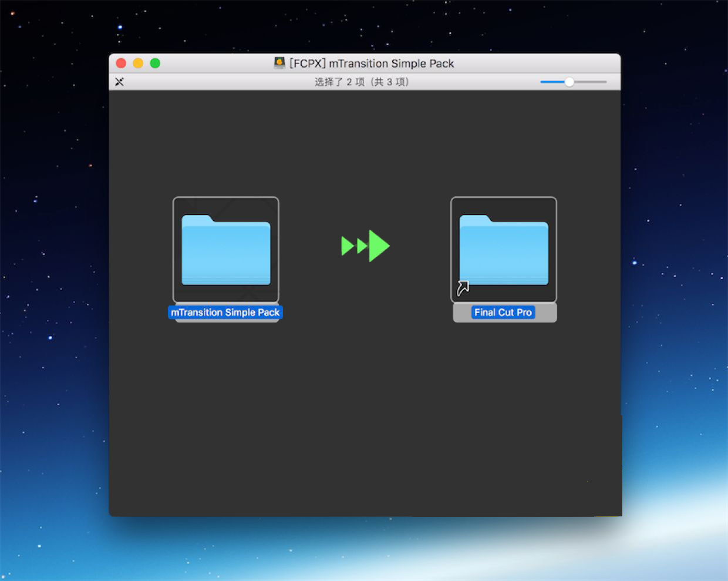Select the mTransition Simple Pack folder icon
728x581 pixels.
225,250
